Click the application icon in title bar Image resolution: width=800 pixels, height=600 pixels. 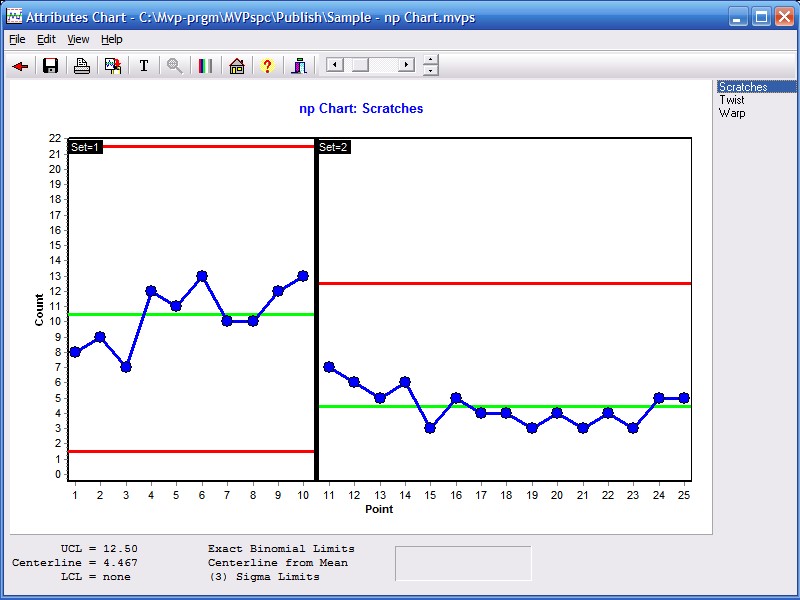point(14,16)
